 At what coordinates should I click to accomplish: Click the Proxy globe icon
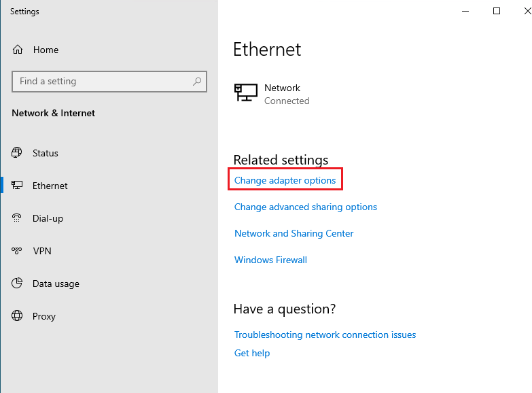click(x=17, y=316)
